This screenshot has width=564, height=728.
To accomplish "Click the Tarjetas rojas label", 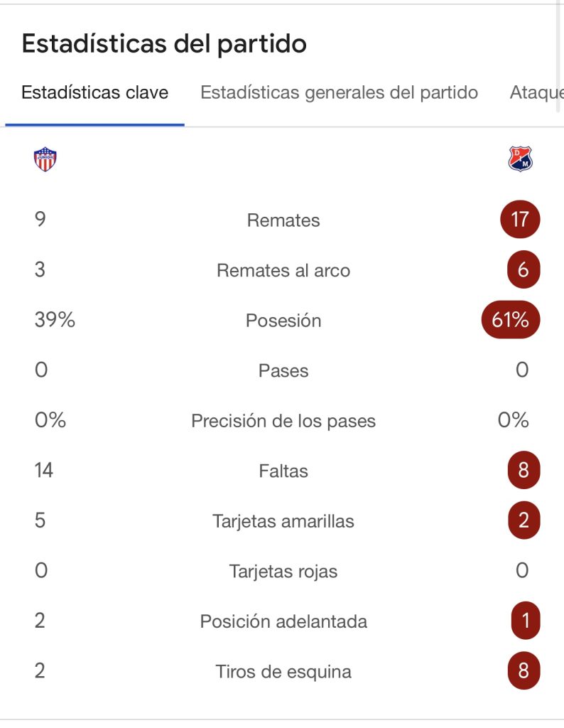I will (x=283, y=571).
